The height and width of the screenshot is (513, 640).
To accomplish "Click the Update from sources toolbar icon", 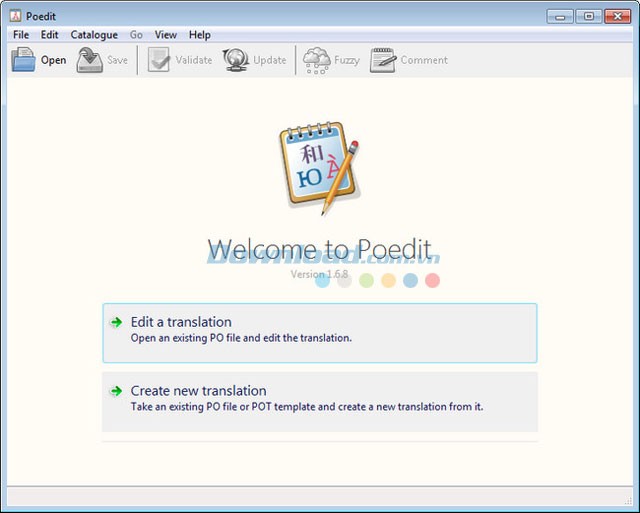I will click(x=236, y=60).
